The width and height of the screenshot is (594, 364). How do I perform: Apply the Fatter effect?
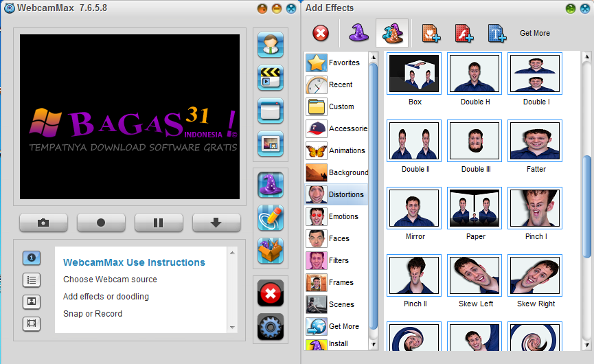point(535,141)
